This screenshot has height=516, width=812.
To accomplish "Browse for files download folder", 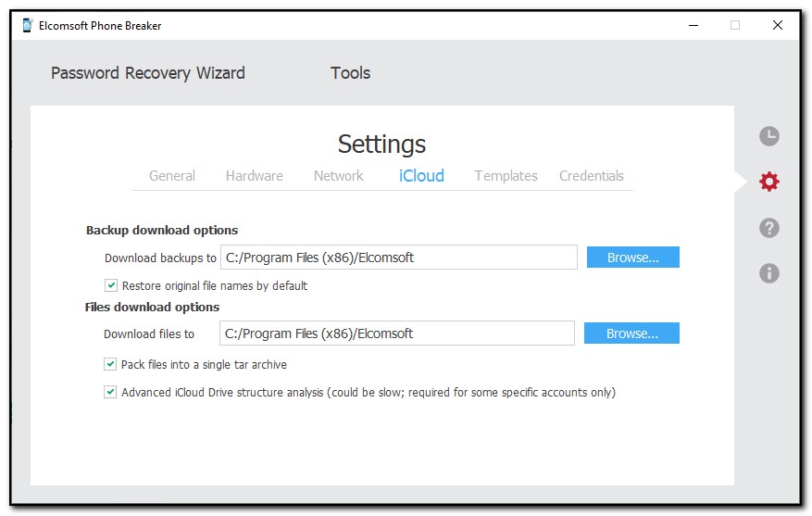I will (631, 334).
